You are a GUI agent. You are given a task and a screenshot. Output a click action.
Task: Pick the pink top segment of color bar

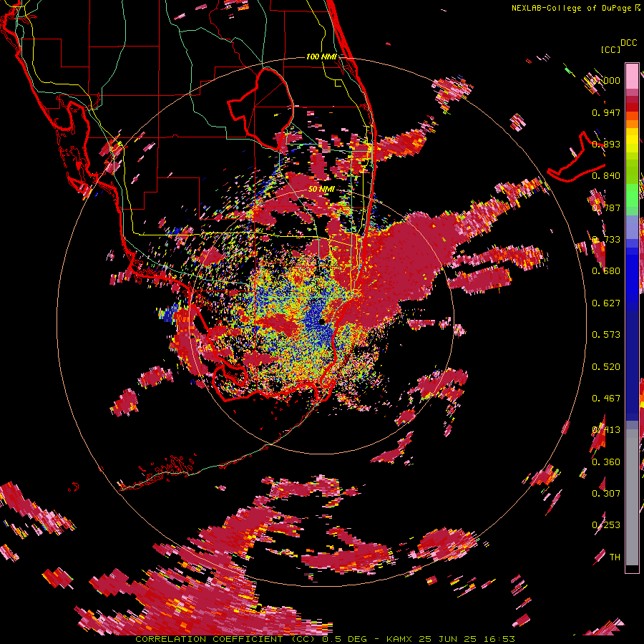click(x=632, y=76)
